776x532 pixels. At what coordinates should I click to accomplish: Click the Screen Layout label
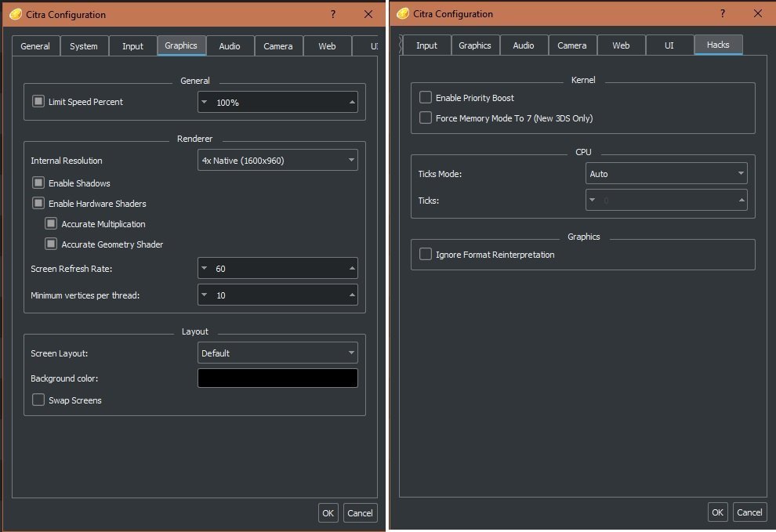[59, 353]
